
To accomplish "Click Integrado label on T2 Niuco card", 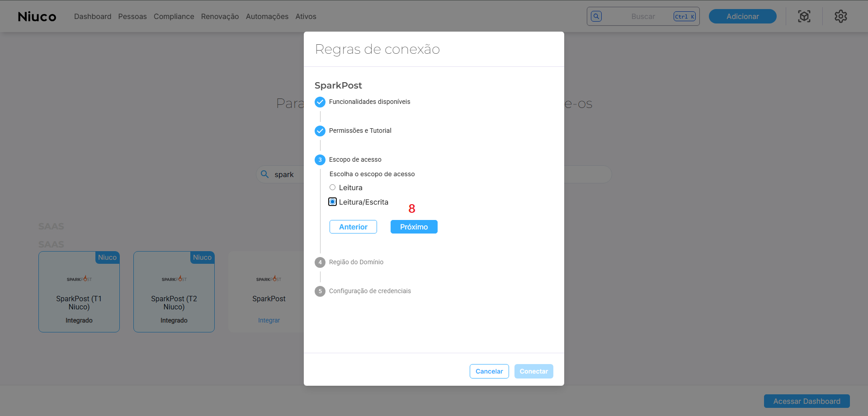I will tap(174, 320).
